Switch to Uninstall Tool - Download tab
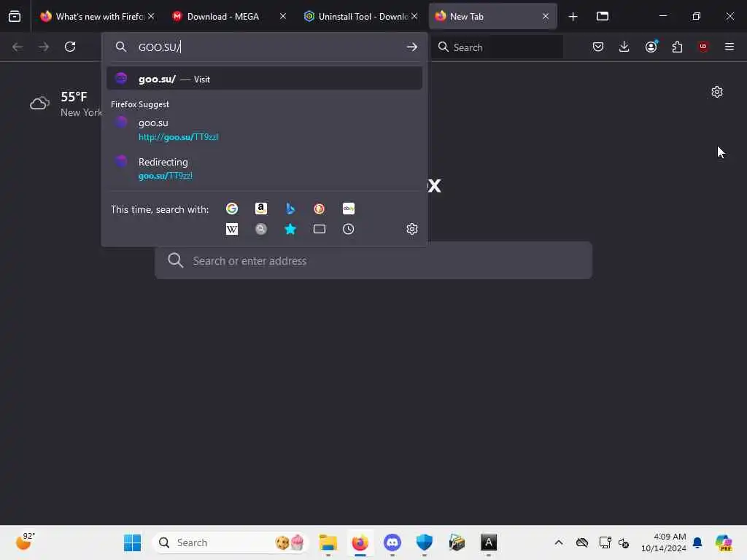747x560 pixels. [x=360, y=16]
